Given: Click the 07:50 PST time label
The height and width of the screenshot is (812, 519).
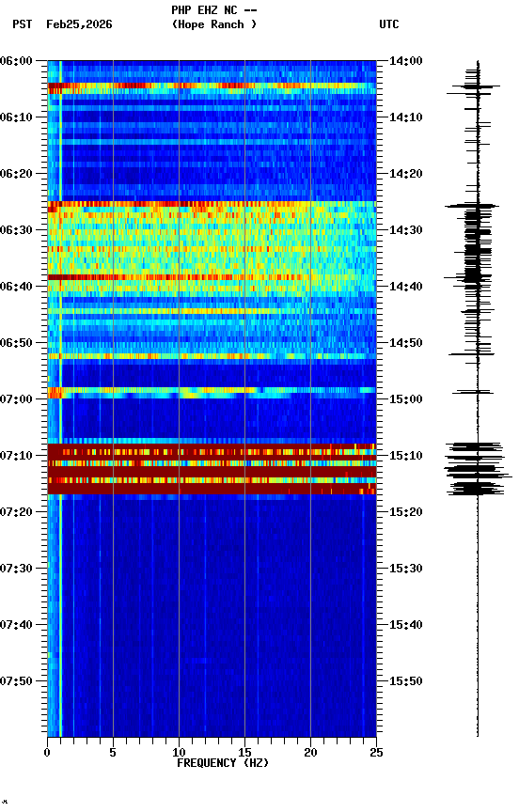Looking at the screenshot, I should [16, 681].
